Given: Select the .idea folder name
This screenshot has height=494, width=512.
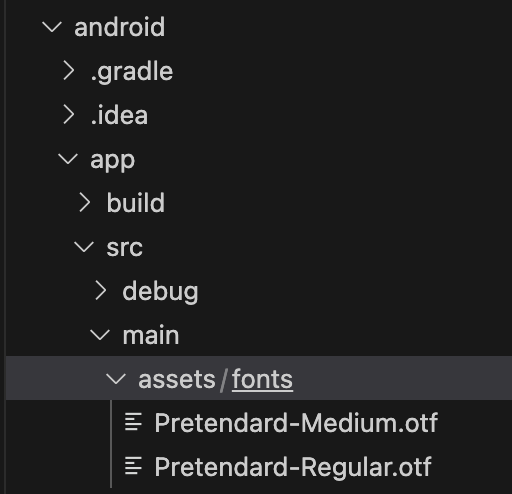Looking at the screenshot, I should [x=119, y=115].
